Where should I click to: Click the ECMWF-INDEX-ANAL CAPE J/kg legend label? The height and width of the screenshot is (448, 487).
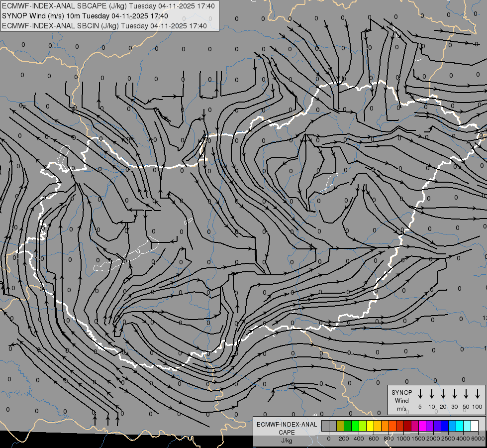(287, 432)
